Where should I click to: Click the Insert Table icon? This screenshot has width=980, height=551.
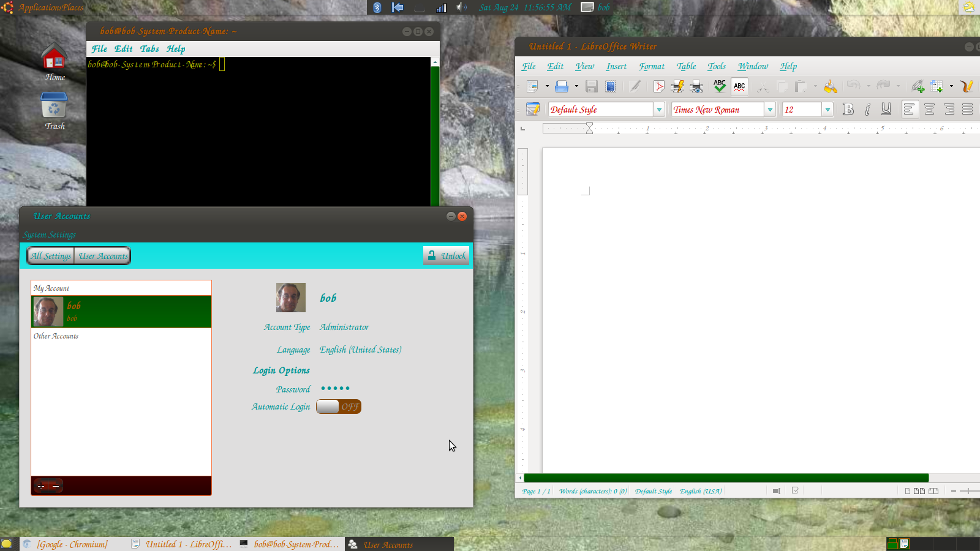pos(937,86)
